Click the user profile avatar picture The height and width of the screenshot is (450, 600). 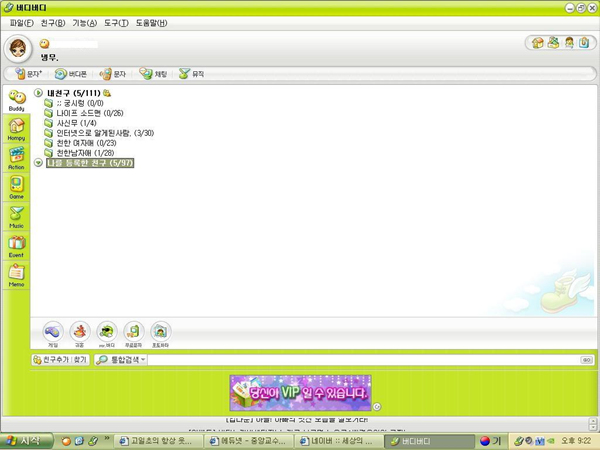pyautogui.click(x=19, y=48)
